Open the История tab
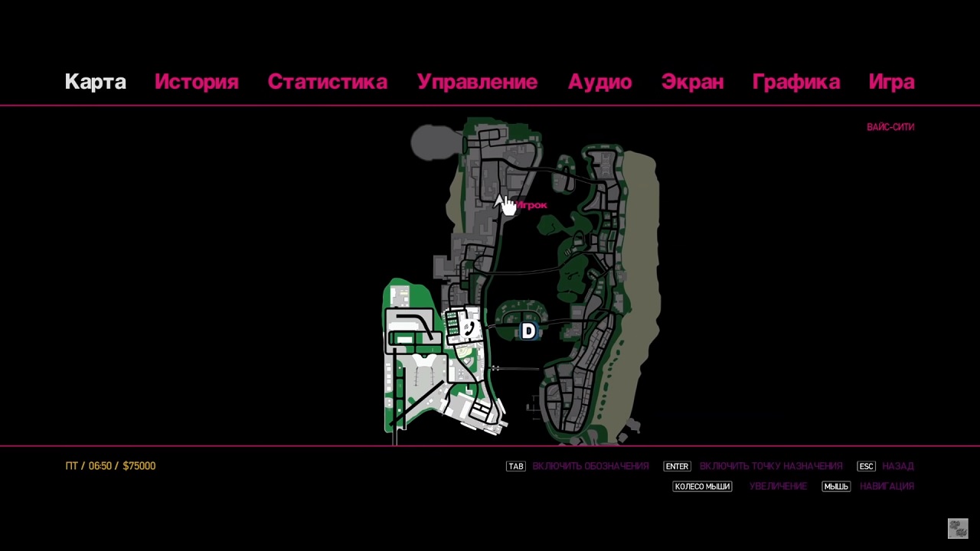Viewport: 980px width, 551px height. tap(196, 82)
